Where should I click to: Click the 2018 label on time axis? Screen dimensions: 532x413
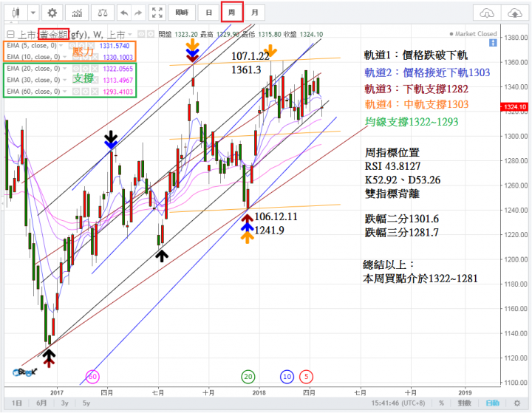[259, 392]
